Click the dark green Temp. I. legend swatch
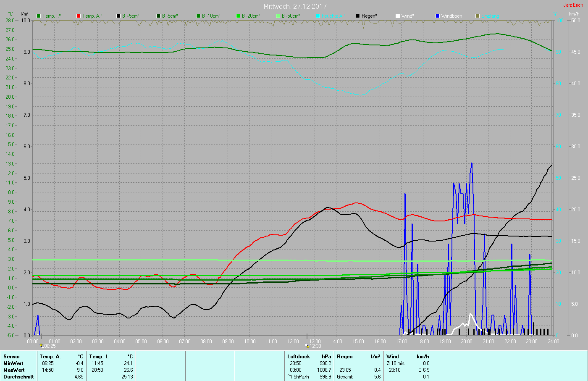Screen dimensions: 588x381 click(x=39, y=16)
